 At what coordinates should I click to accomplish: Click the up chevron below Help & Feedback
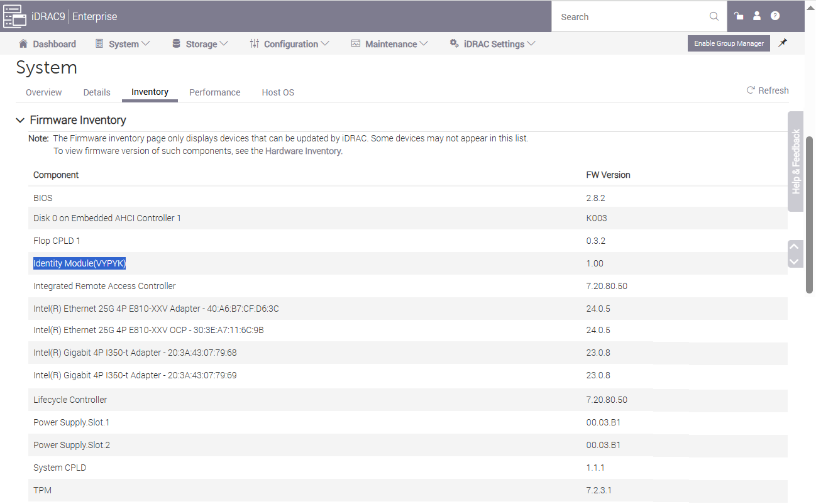coord(795,247)
